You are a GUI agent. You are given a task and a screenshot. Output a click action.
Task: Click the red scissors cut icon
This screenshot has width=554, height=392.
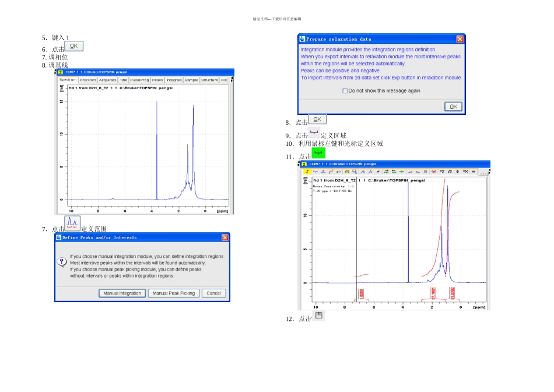(x=434, y=171)
